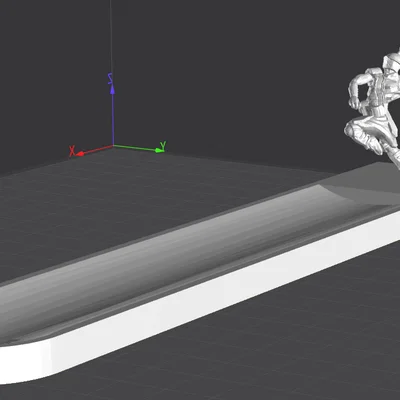400x400 pixels.
Task: Click the green Y axis label
Action: click(163, 145)
